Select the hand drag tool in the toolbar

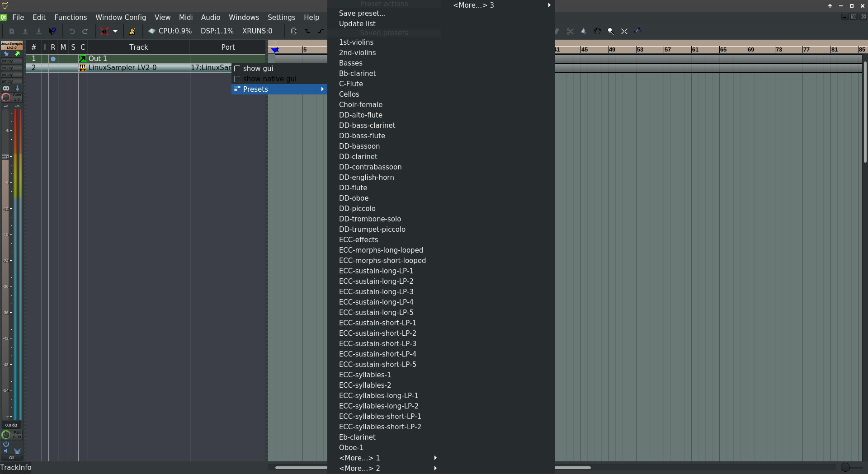coord(597,31)
